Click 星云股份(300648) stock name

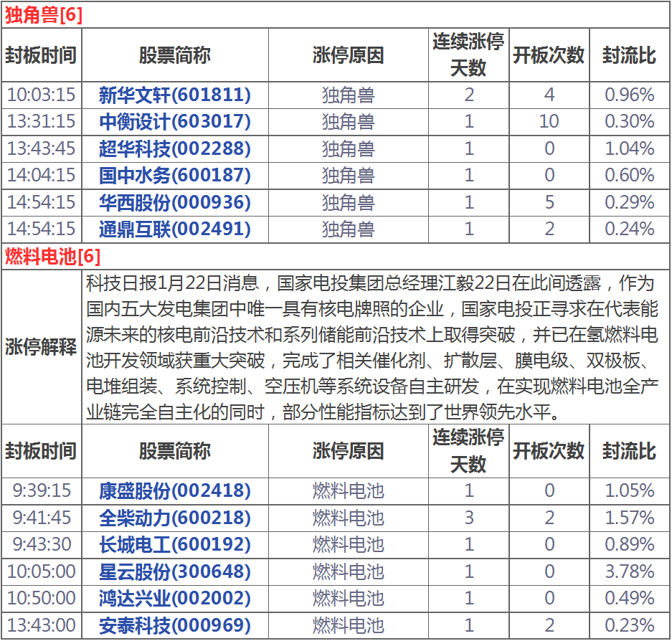[x=175, y=572]
